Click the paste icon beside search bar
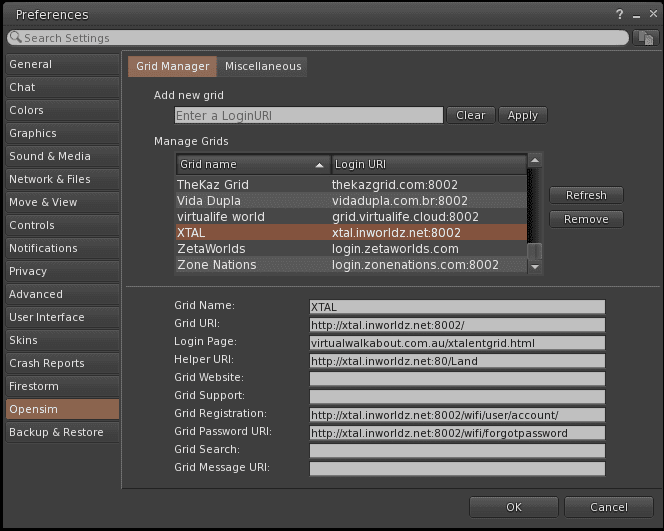 click(644, 37)
